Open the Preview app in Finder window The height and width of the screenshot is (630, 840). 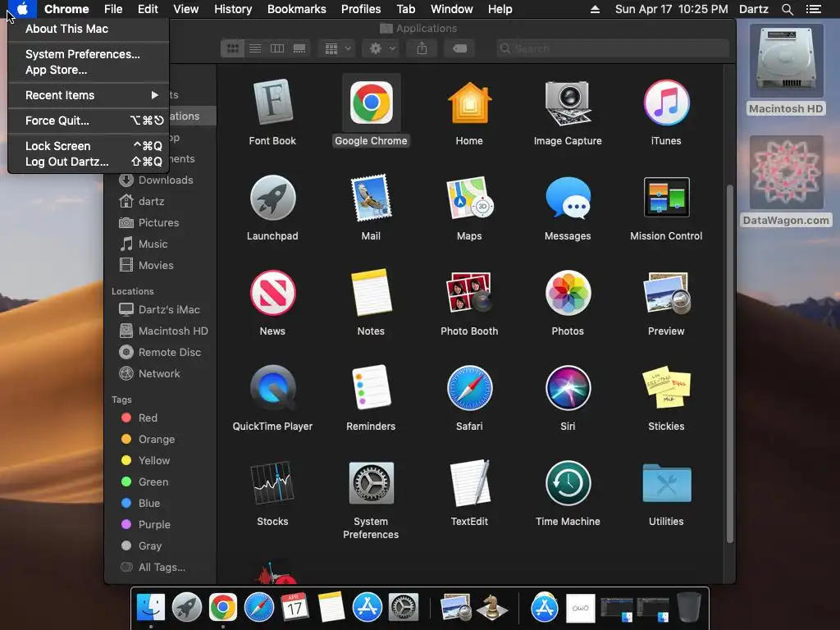(666, 293)
